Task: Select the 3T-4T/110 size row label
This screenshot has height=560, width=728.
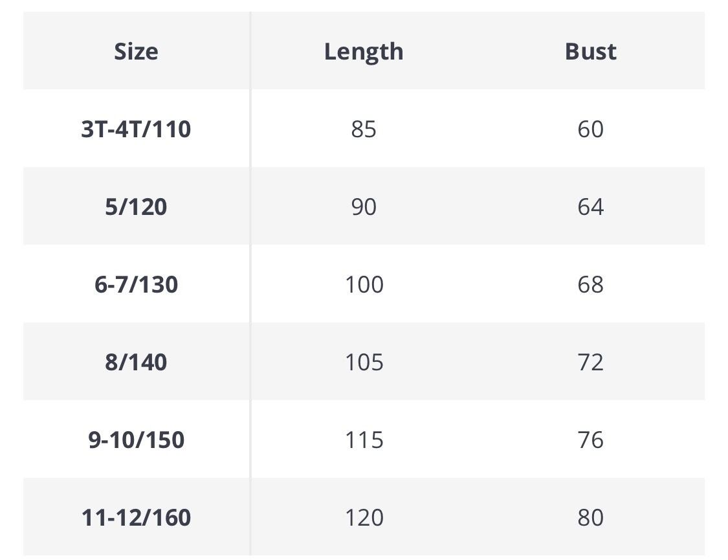Action: [x=136, y=129]
